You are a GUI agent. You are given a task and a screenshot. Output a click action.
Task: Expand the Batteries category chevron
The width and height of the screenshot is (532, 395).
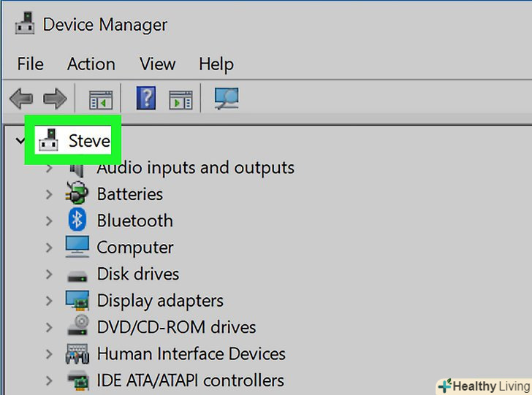tap(49, 194)
